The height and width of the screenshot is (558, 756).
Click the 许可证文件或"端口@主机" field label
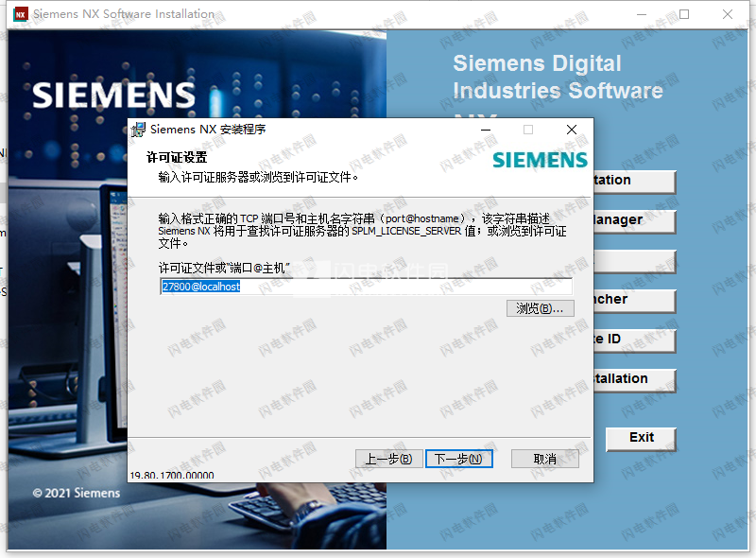224,268
